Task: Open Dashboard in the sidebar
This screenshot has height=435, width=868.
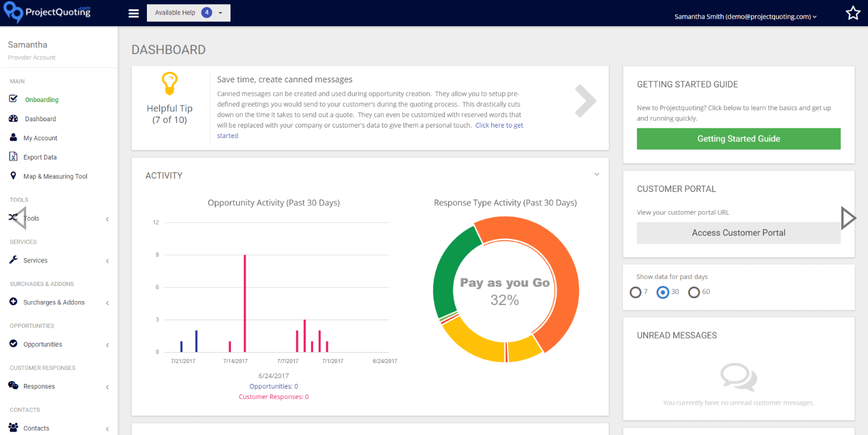Action: click(x=40, y=119)
